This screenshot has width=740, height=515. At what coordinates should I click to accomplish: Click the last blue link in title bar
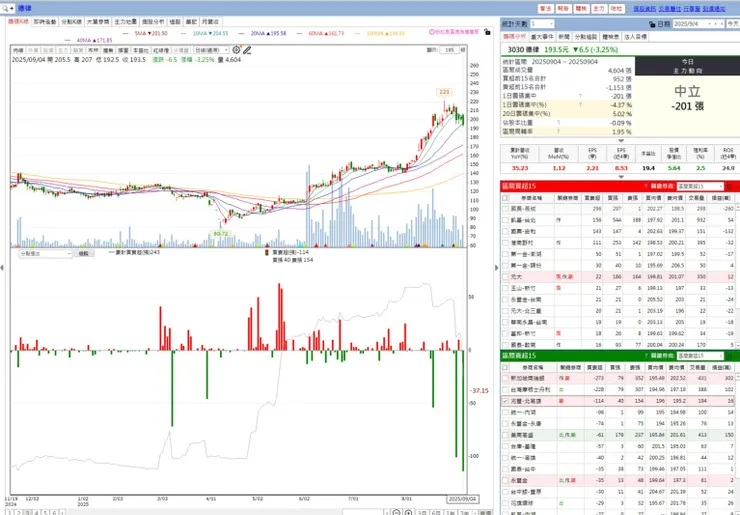click(x=714, y=9)
